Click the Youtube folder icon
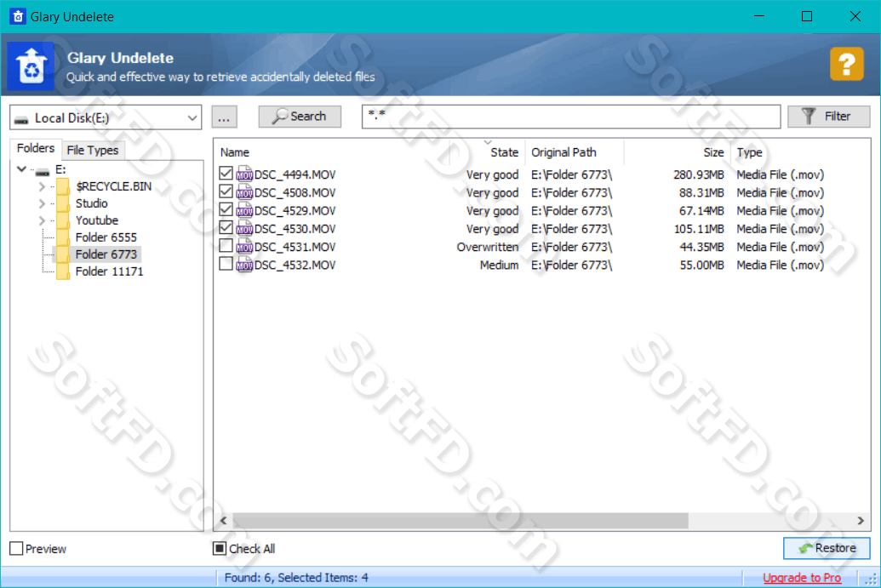881x588 pixels. click(x=63, y=220)
